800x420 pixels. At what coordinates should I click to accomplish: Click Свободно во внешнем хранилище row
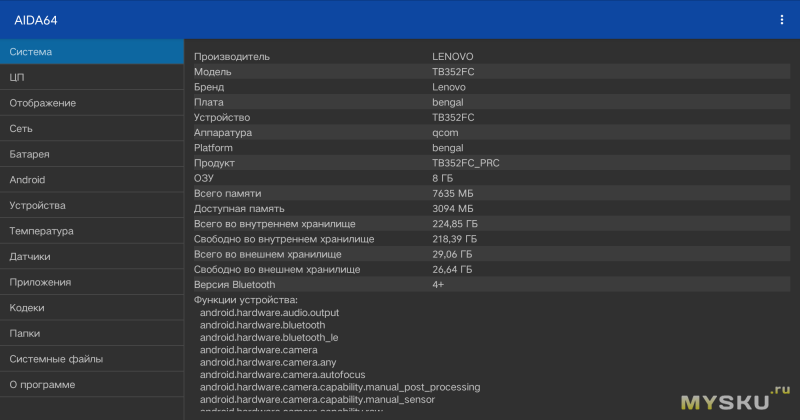[x=491, y=269]
